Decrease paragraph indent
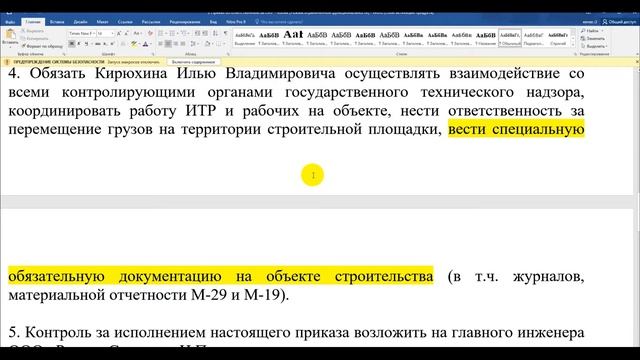The image size is (640, 360). [x=197, y=33]
